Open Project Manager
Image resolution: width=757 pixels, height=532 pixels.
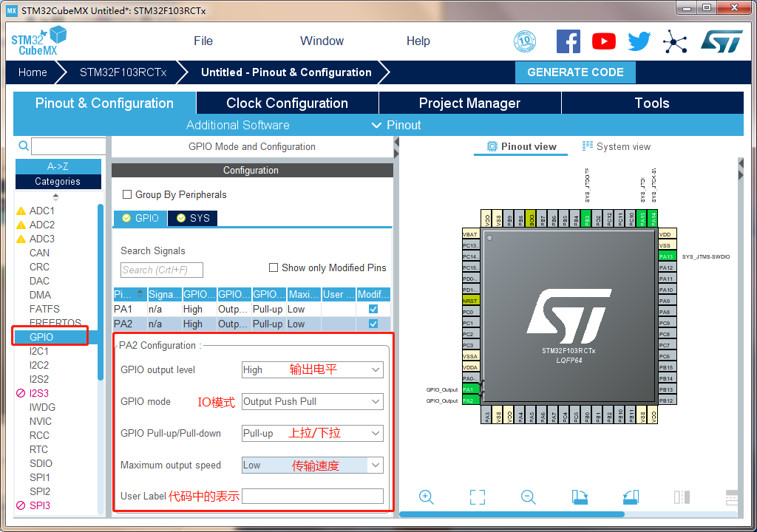click(469, 103)
